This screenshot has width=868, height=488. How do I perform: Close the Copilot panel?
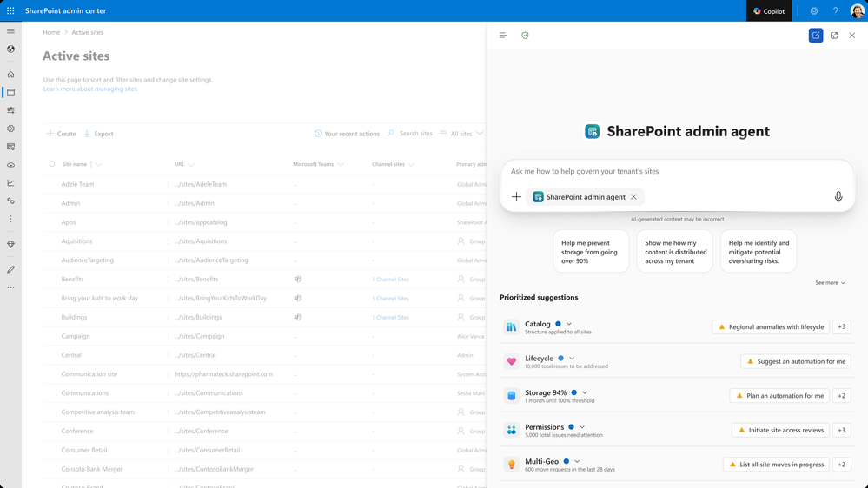pos(852,36)
